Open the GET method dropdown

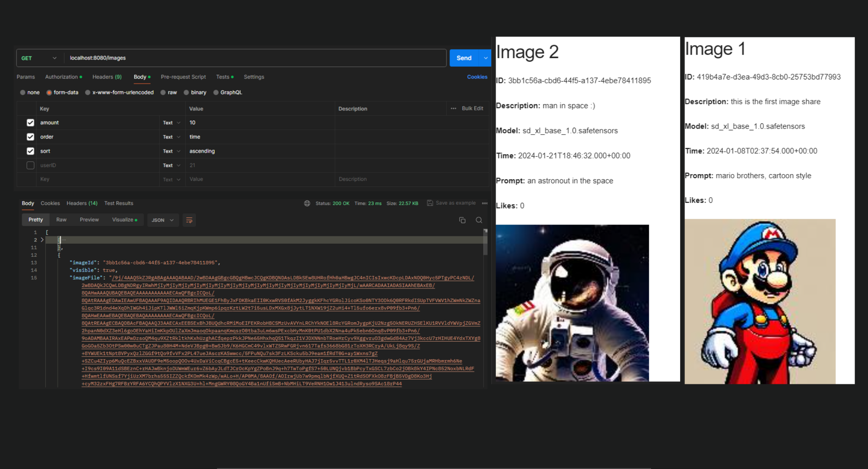click(x=39, y=58)
